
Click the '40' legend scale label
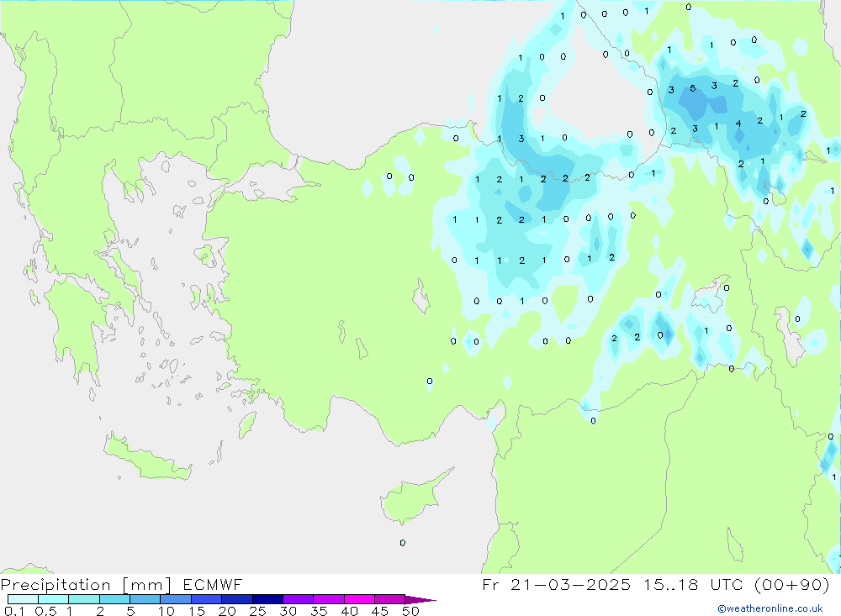[x=350, y=611]
